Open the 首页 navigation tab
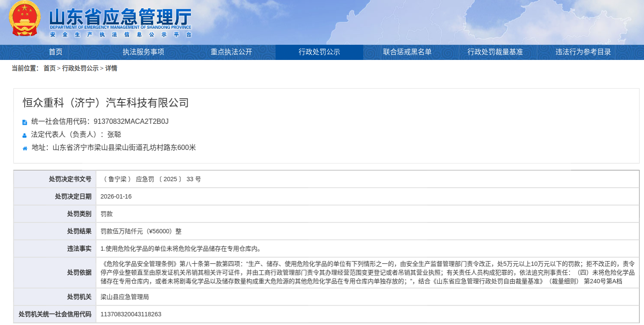The image size is (644, 325). click(x=56, y=52)
